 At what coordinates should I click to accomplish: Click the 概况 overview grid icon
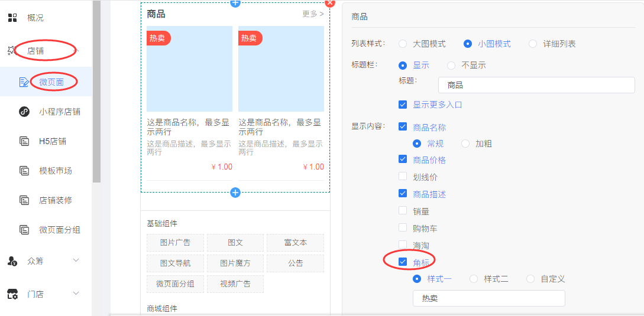coord(13,18)
